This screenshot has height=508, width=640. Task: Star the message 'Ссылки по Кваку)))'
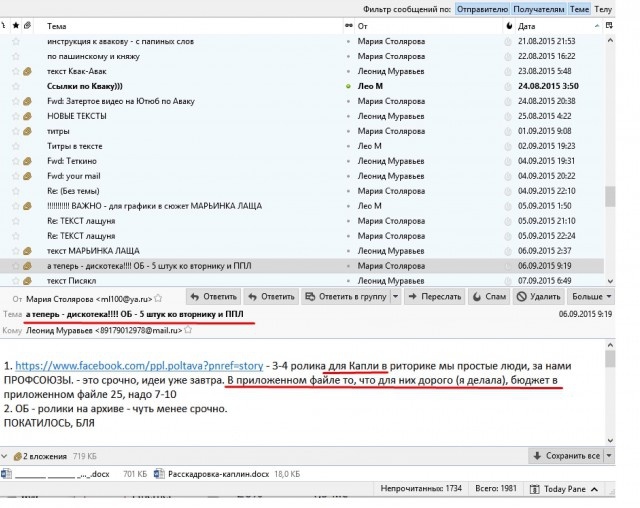tap(15, 87)
